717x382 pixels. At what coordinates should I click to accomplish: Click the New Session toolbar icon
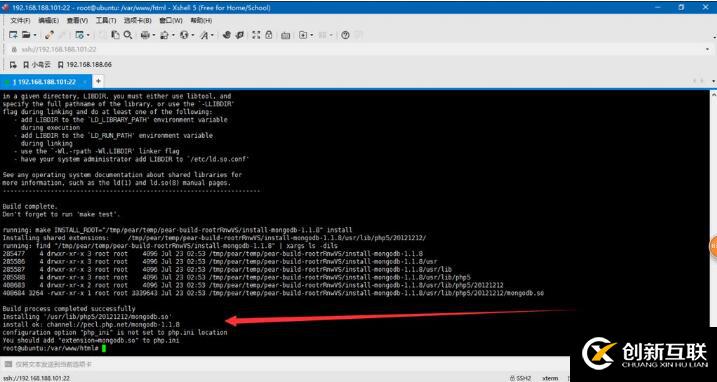click(x=13, y=35)
